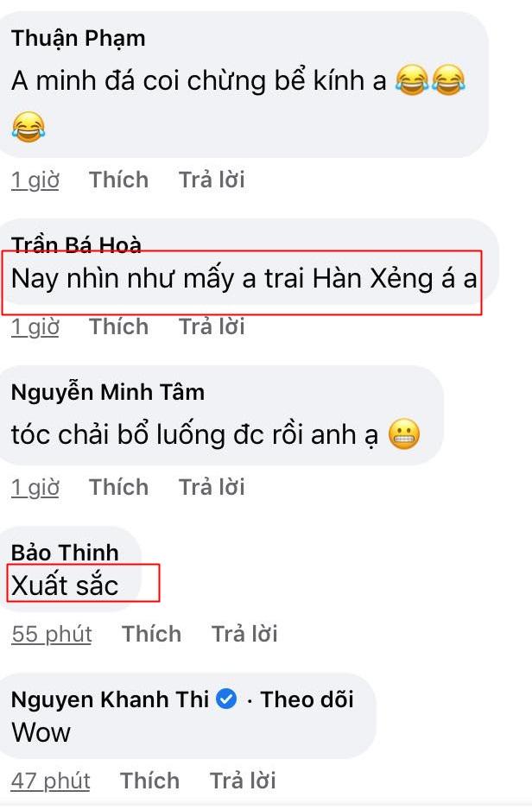Like Nguyen Khanh Thi's Wow comment

pos(149,781)
